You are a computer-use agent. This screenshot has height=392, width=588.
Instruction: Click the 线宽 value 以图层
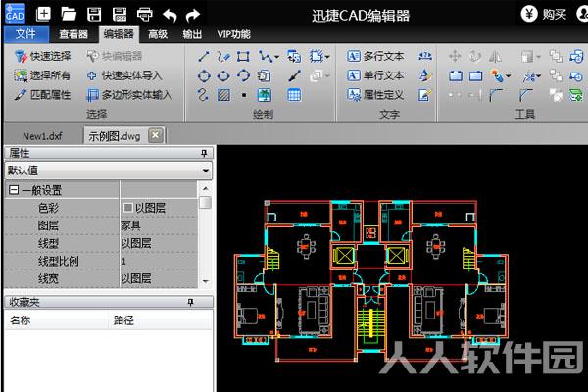[158, 278]
